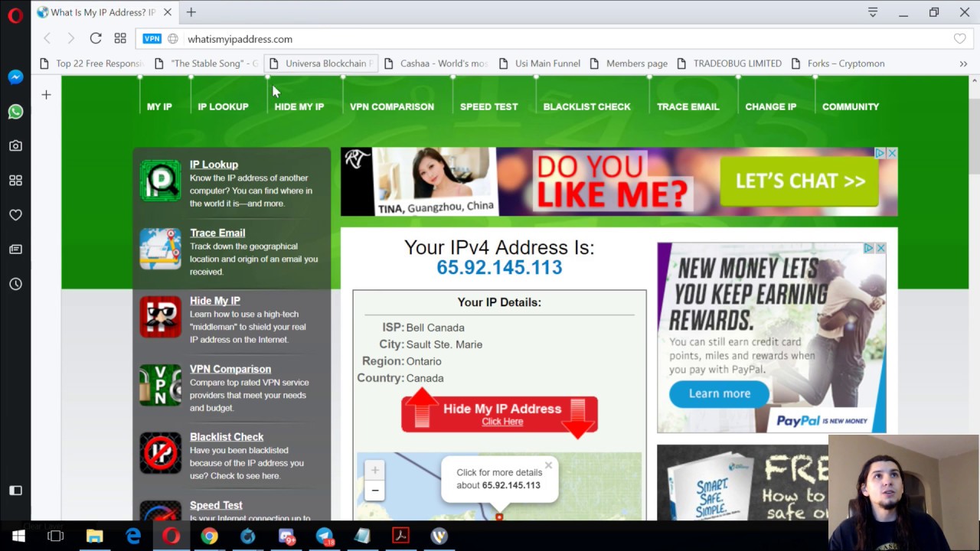Open WhatsApp in the Opera sidebar

tap(15, 112)
